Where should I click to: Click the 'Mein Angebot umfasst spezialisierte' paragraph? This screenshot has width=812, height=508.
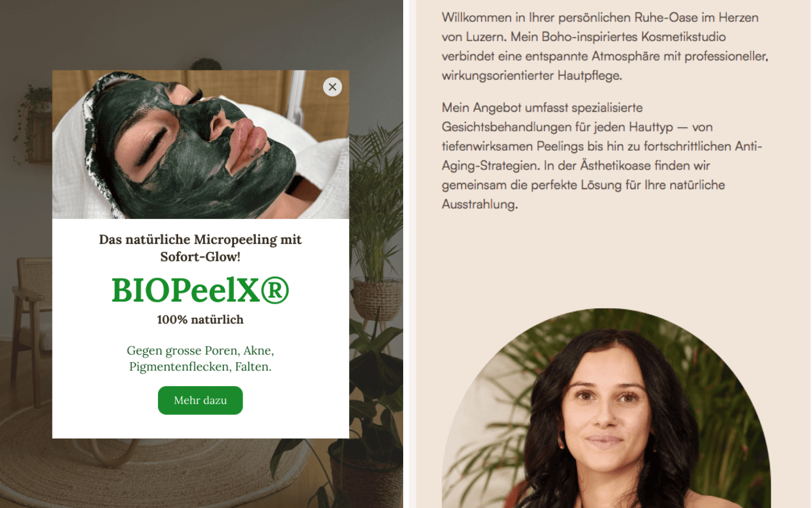602,156
